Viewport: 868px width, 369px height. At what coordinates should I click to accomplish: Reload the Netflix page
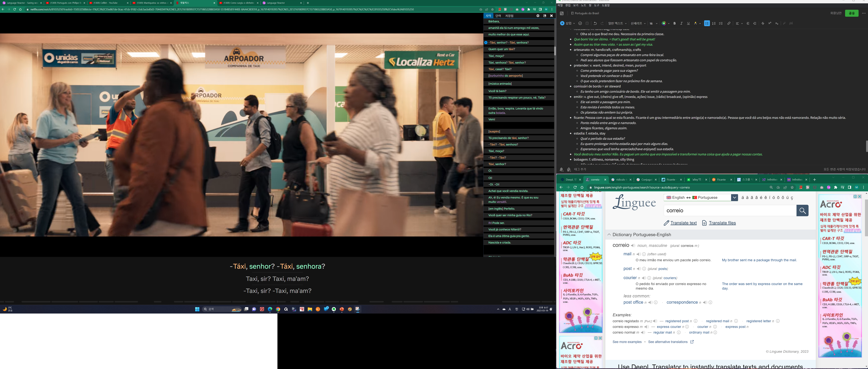click(15, 9)
